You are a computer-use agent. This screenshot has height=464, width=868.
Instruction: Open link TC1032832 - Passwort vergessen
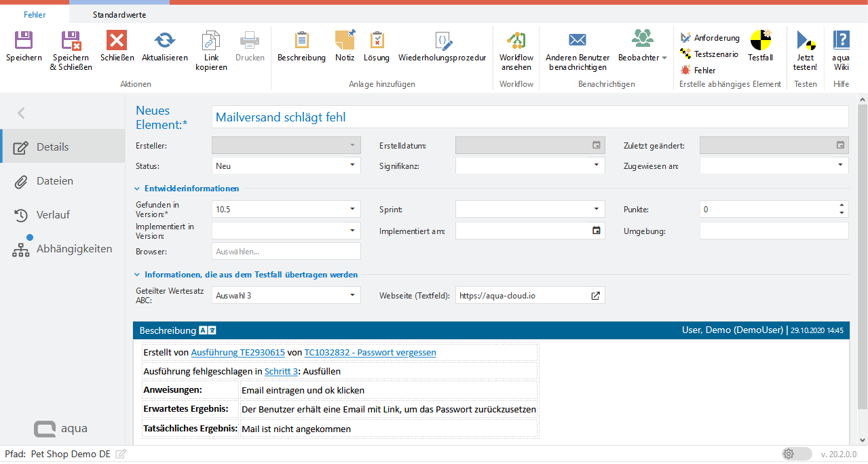click(370, 353)
